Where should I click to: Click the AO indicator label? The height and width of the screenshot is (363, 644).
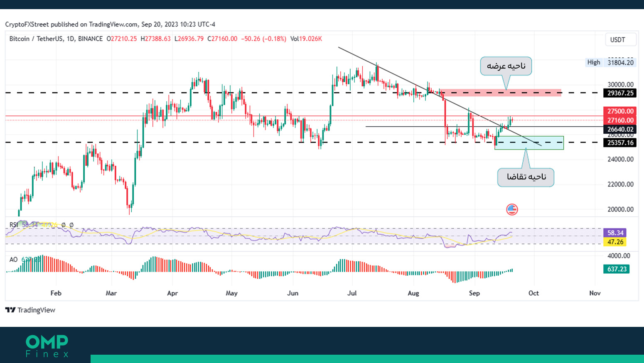13,260
